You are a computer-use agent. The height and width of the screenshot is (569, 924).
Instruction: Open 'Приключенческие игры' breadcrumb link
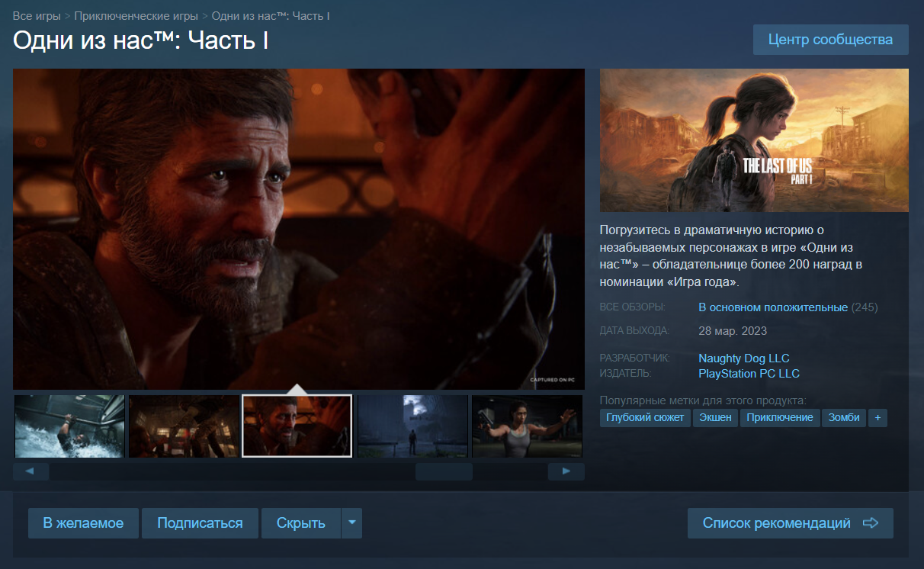[x=136, y=16]
